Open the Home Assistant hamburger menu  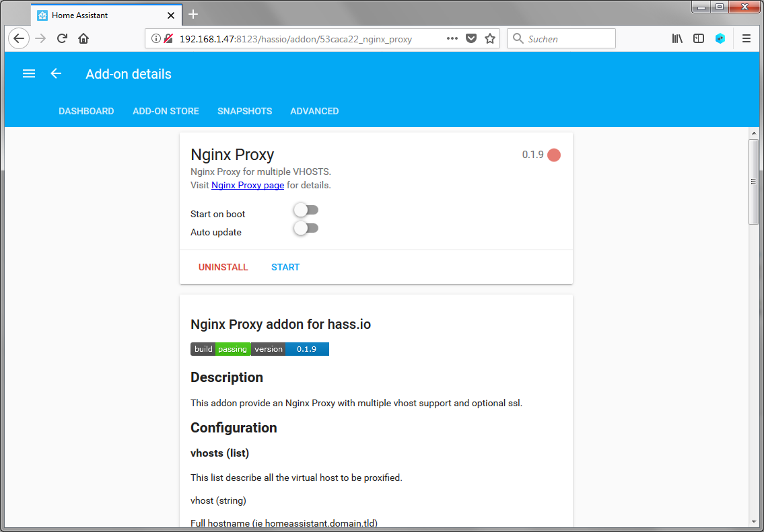(29, 73)
